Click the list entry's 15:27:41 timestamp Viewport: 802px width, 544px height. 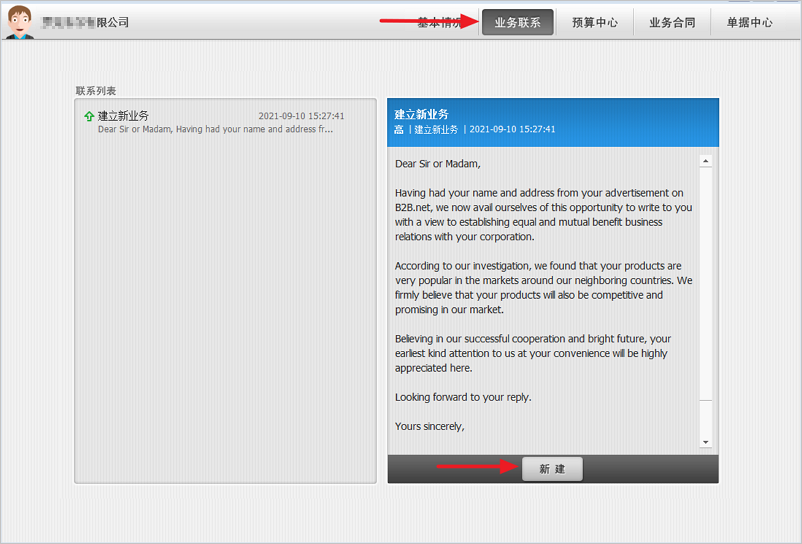(x=301, y=116)
